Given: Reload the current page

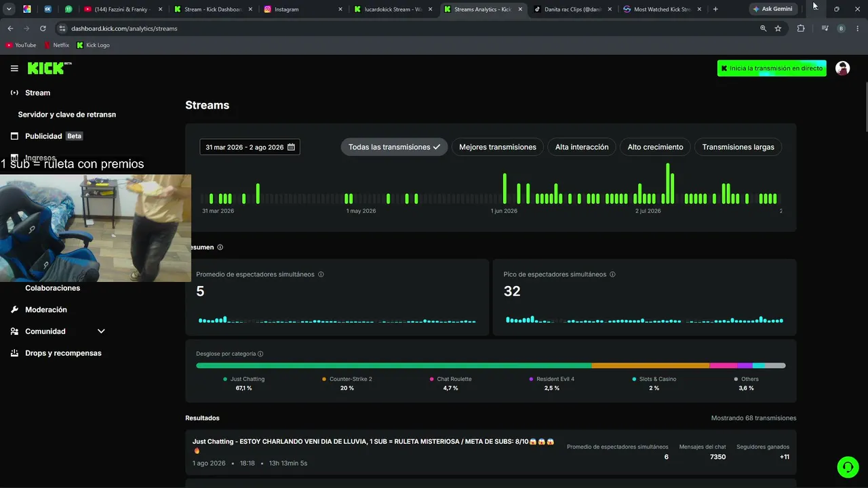Looking at the screenshot, I should pyautogui.click(x=43, y=28).
